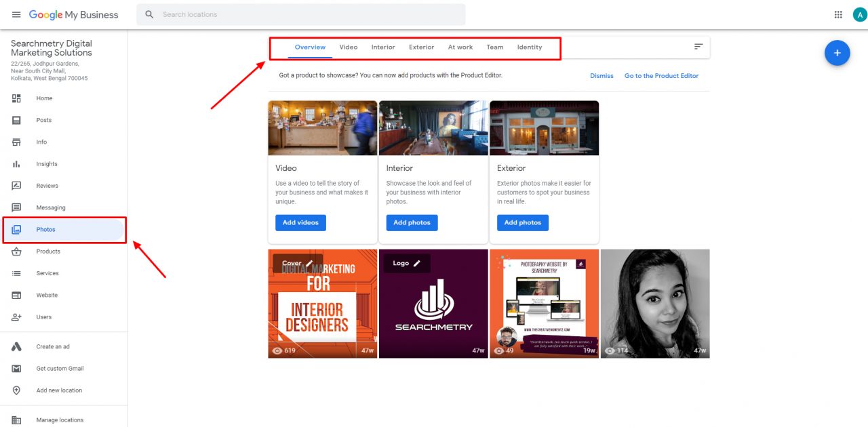Image resolution: width=868 pixels, height=427 pixels.
Task: Click Add photos under Interior
Action: coord(412,222)
